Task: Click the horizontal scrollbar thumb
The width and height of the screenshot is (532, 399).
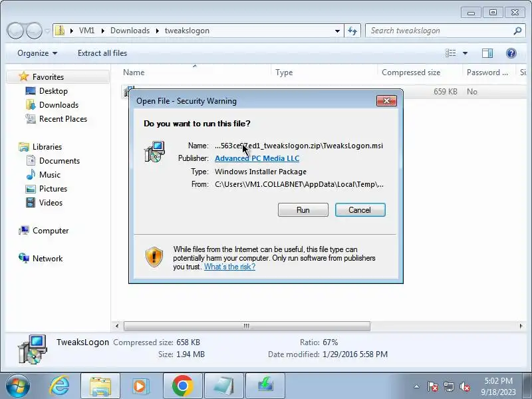Action: (x=247, y=326)
